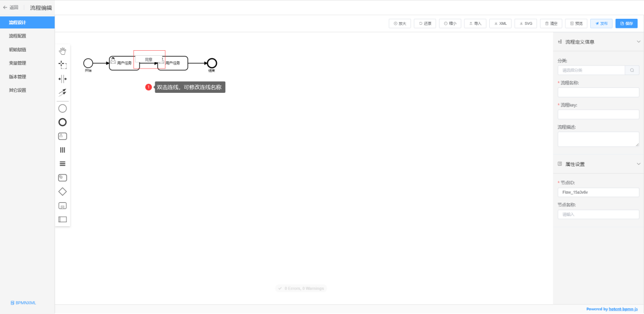Click into the 流程描述 textarea
The image size is (644, 314).
598,139
